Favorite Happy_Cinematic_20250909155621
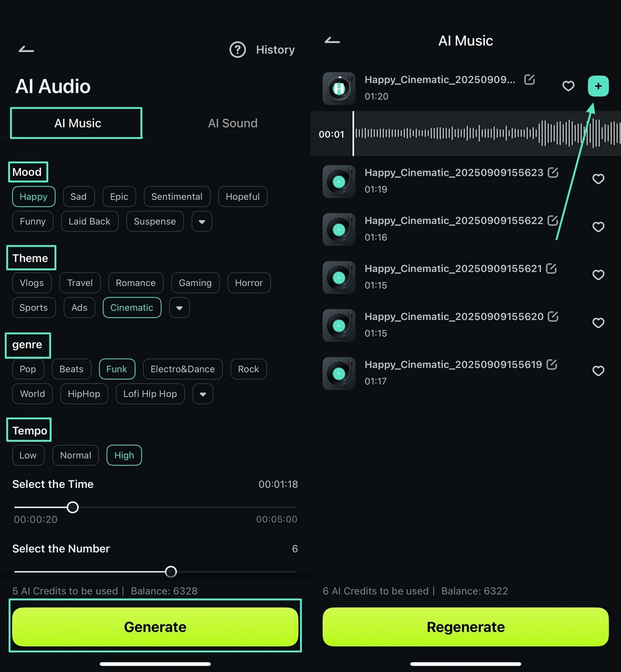The image size is (621, 672). click(598, 275)
